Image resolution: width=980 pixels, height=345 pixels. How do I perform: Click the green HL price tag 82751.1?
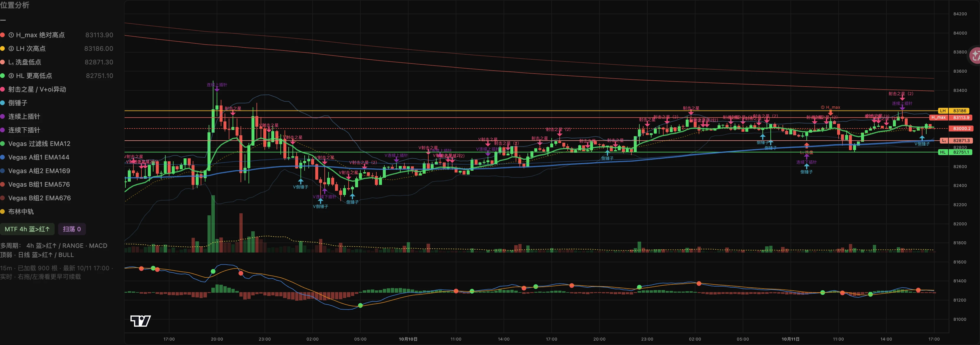click(955, 152)
